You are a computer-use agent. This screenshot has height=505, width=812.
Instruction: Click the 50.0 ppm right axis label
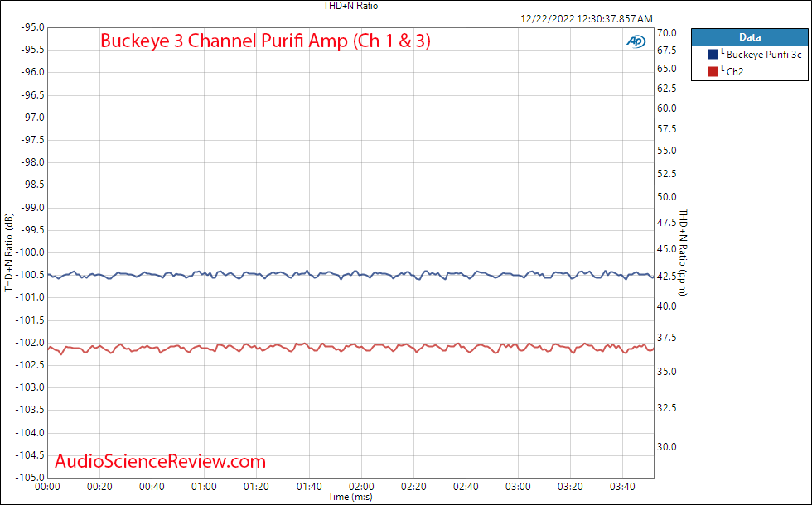click(666, 197)
